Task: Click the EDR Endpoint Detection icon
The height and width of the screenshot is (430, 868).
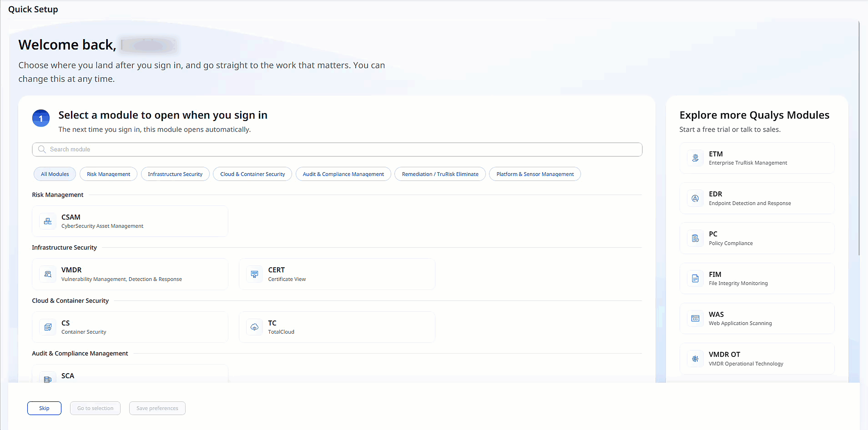Action: (695, 198)
